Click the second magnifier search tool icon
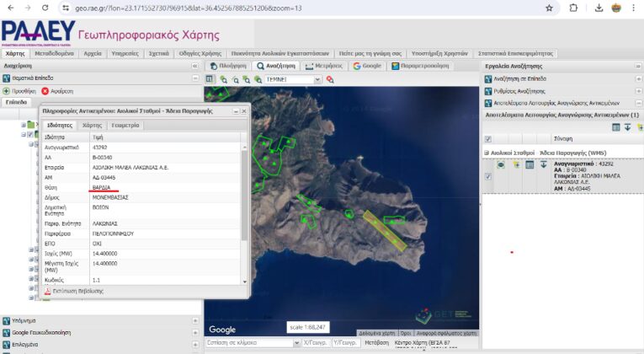Screen dimensions: 644x354 (x=236, y=79)
